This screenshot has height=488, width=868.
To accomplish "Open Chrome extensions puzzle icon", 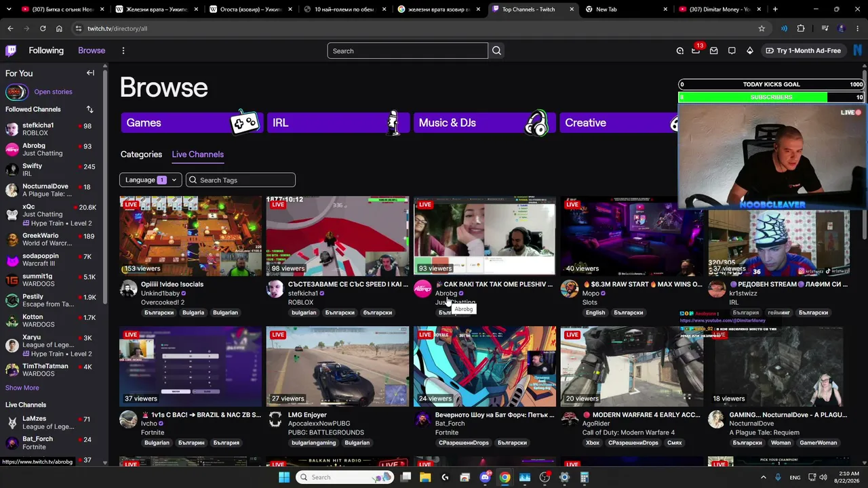I will pyautogui.click(x=801, y=28).
